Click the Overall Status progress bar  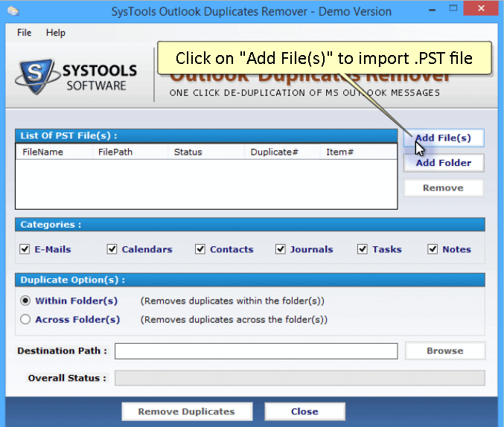(300, 378)
